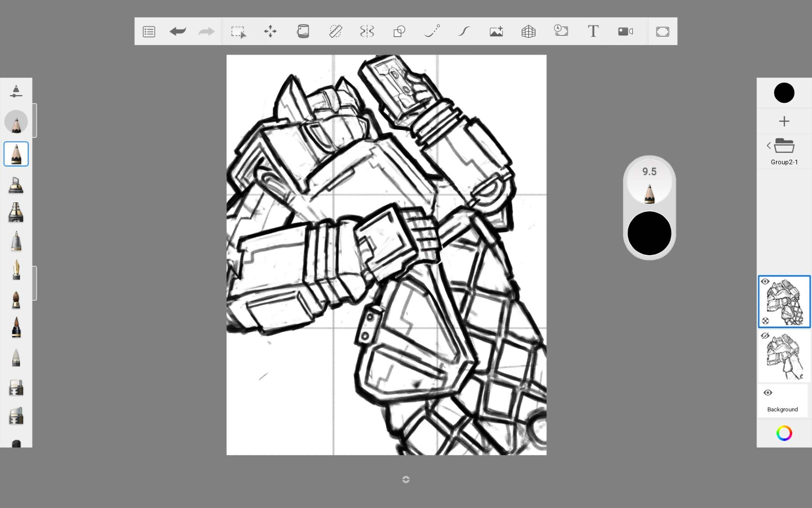Toggle full screen UI mode
This screenshot has height=508, width=812.
pyautogui.click(x=662, y=31)
